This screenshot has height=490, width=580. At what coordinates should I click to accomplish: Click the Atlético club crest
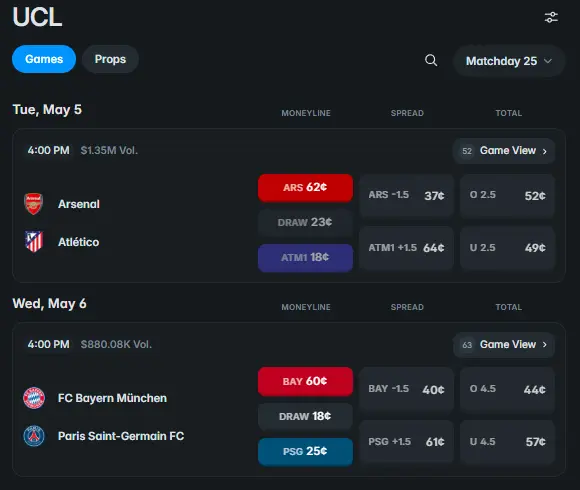pyautogui.click(x=34, y=242)
